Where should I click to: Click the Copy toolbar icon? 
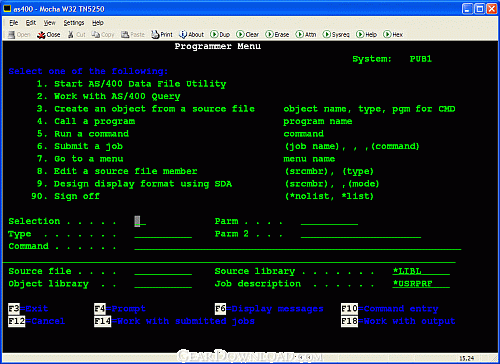tap(103, 34)
